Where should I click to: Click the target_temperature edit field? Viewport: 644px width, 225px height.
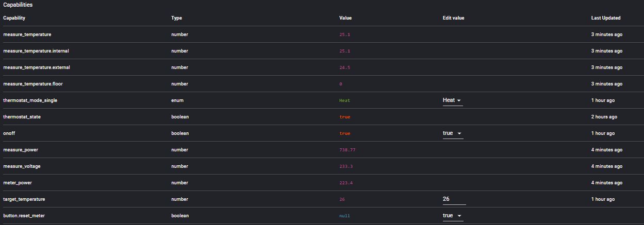454,199
